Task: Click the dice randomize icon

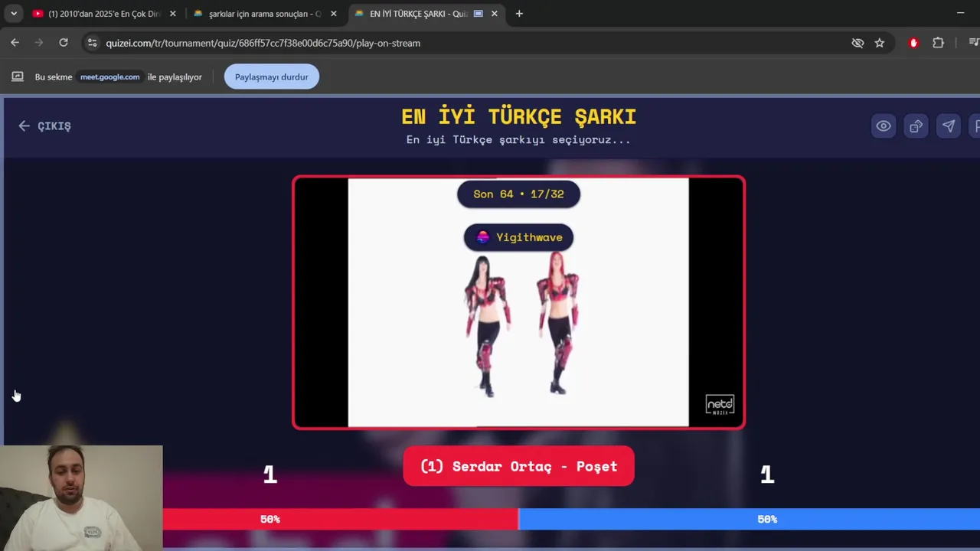Action: [916, 126]
